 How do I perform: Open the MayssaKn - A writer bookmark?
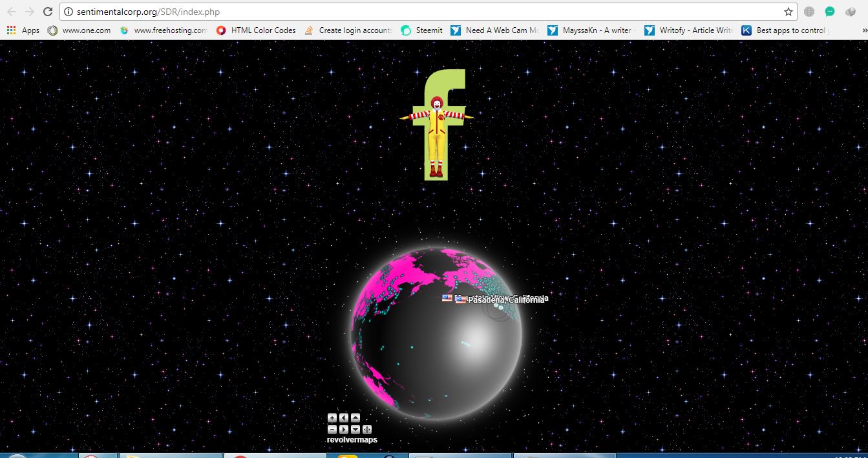pyautogui.click(x=592, y=30)
